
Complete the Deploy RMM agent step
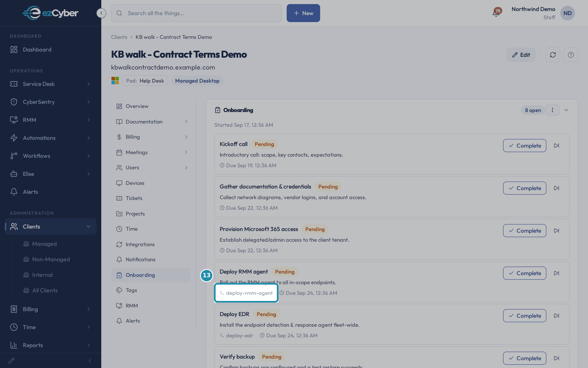(x=525, y=273)
